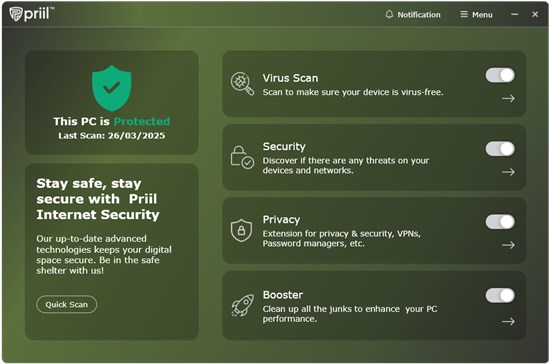Viewport: 550px width, 364px height.
Task: Open the Menu label in header
Action: pyautogui.click(x=482, y=15)
